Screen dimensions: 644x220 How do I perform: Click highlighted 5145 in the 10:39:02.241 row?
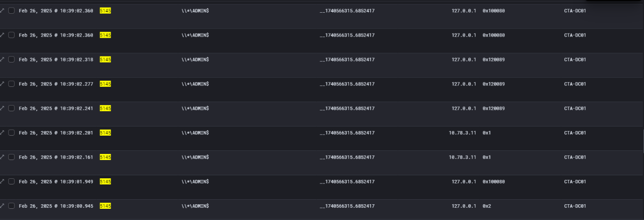tap(105, 108)
